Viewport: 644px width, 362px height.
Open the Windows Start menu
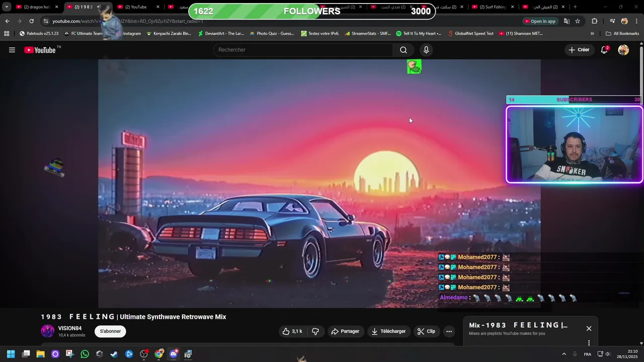pyautogui.click(x=11, y=354)
